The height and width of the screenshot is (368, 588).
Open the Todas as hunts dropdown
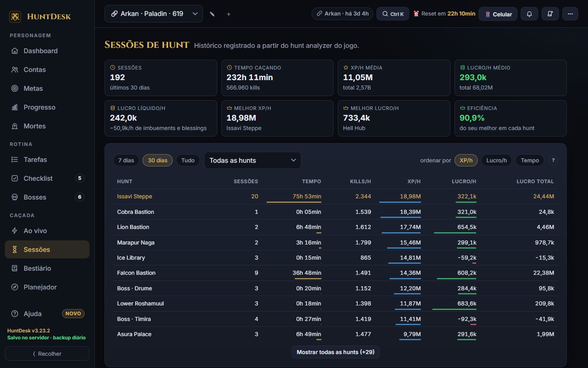(253, 160)
